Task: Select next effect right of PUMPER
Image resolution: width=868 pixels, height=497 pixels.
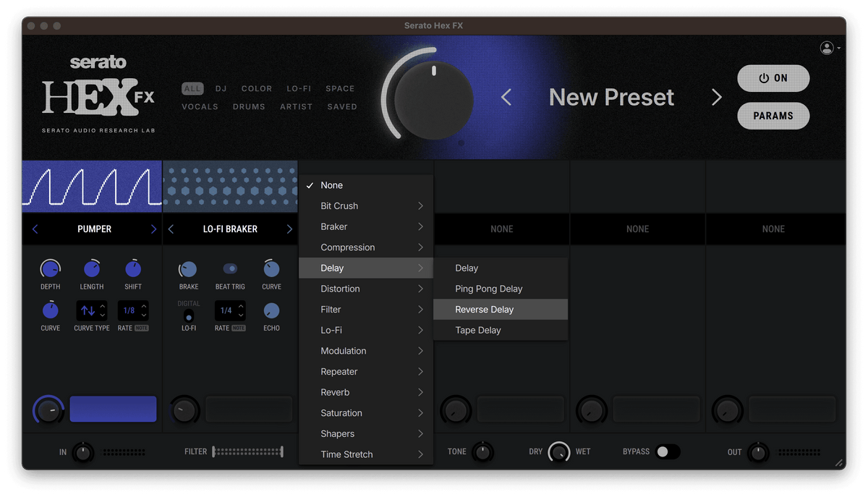Action: click(153, 229)
